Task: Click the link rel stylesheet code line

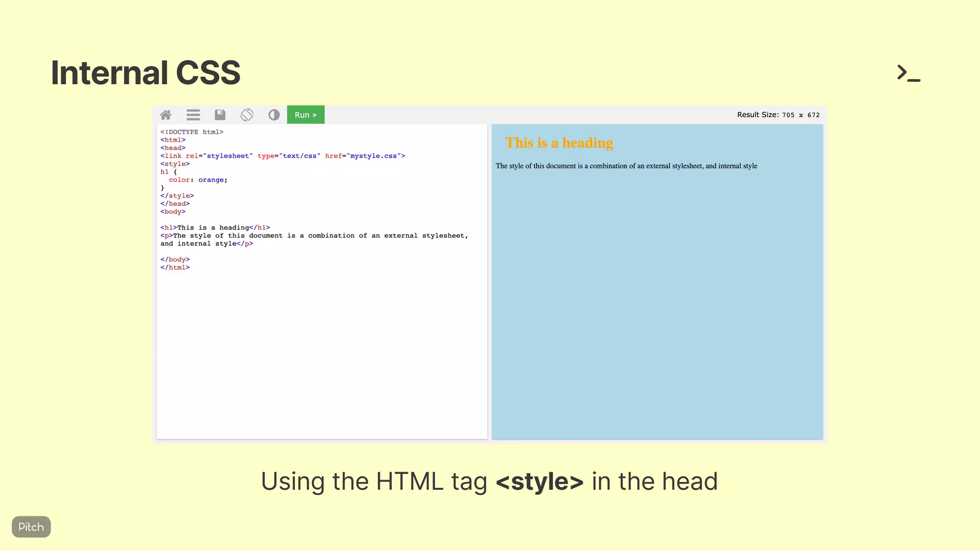Action: pyautogui.click(x=283, y=156)
